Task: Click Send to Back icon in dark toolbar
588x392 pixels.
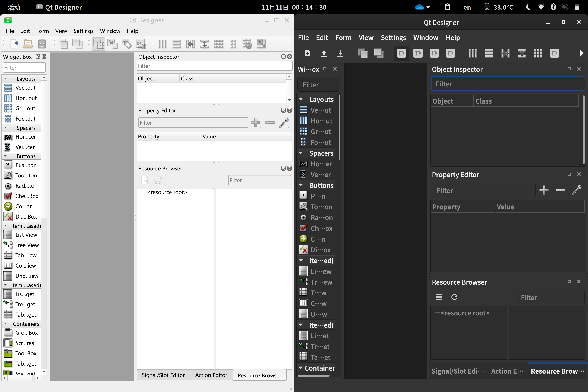Action: [363, 53]
